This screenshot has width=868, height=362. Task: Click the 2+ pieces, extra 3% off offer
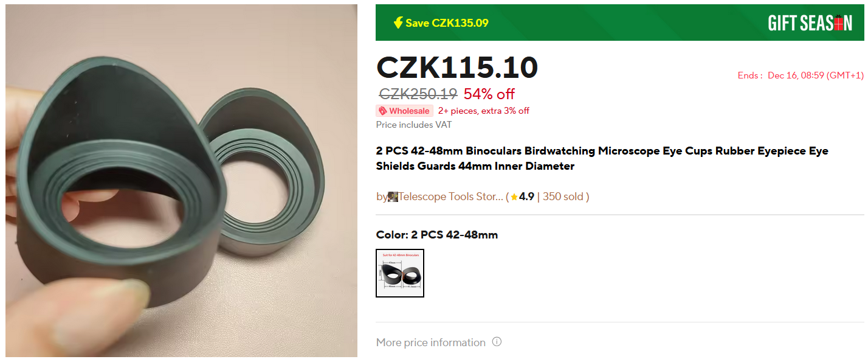484,111
